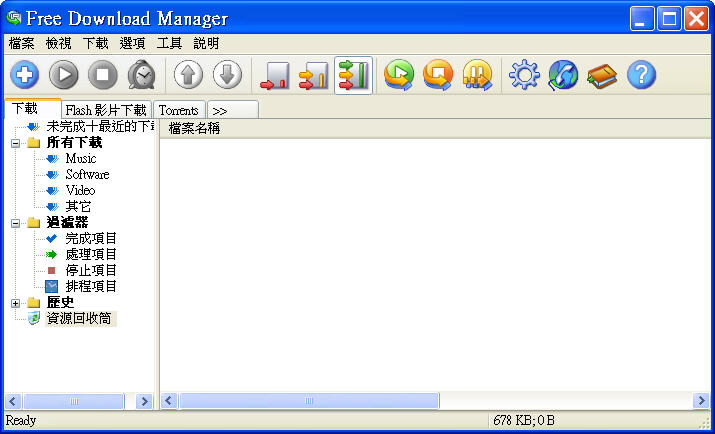The image size is (715, 434).
Task: Click tree panel scrollbar left arrow
Action: pos(13,401)
